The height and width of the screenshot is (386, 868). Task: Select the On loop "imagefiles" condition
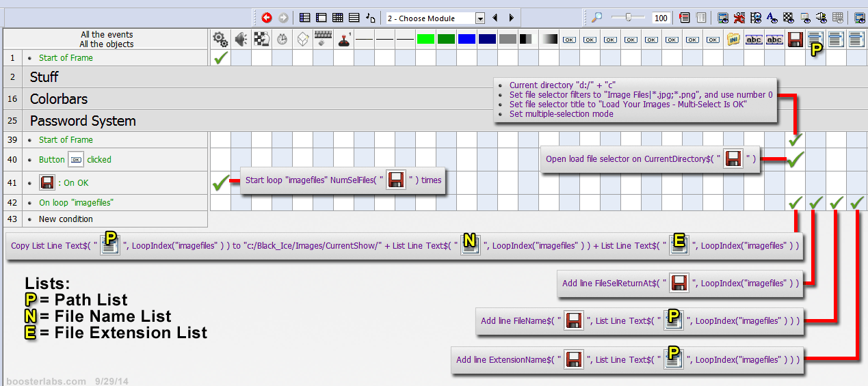pos(75,203)
